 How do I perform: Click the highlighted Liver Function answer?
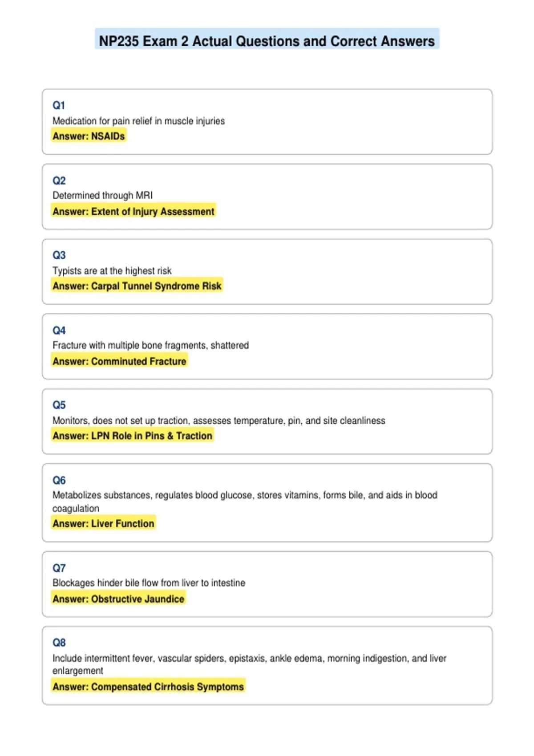103,523
